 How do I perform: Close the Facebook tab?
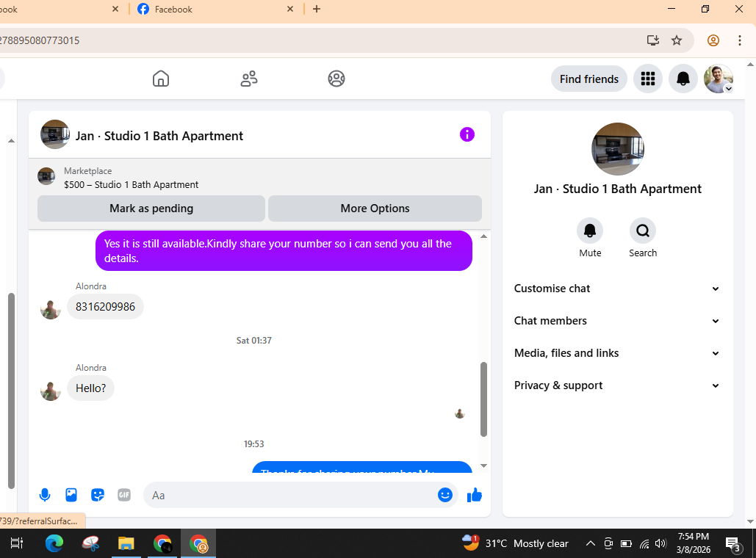tap(289, 9)
